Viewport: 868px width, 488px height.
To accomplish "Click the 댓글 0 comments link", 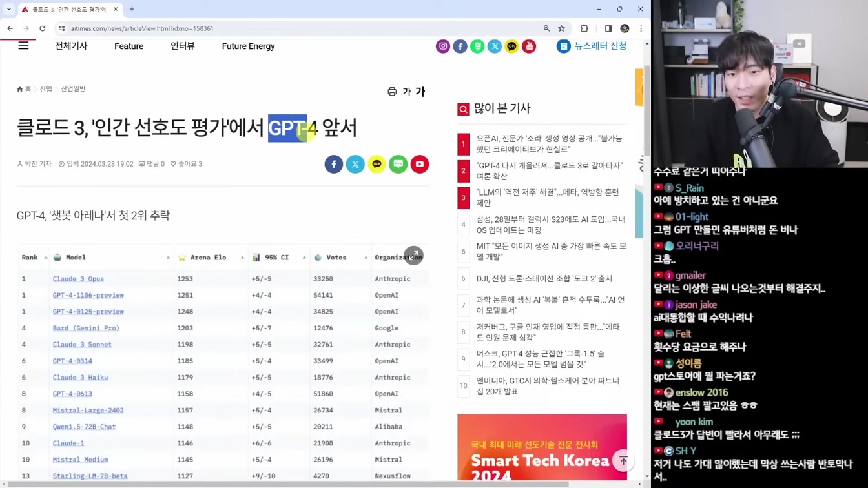I will 152,164.
